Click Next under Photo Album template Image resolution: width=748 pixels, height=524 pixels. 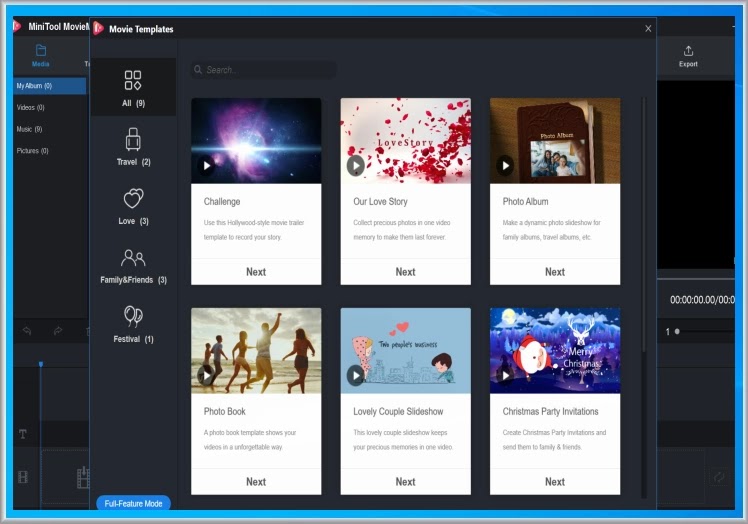[x=555, y=272]
